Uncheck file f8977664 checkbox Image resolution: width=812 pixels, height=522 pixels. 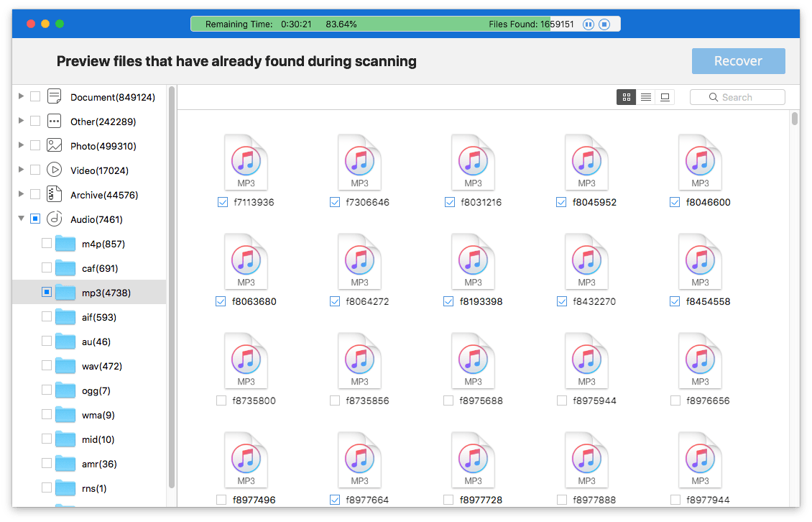(335, 500)
